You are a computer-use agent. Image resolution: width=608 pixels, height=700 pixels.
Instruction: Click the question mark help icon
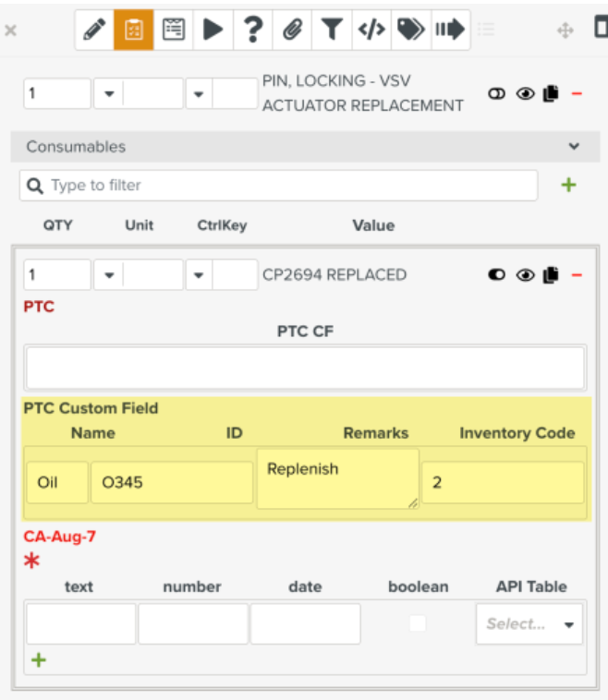click(x=252, y=30)
